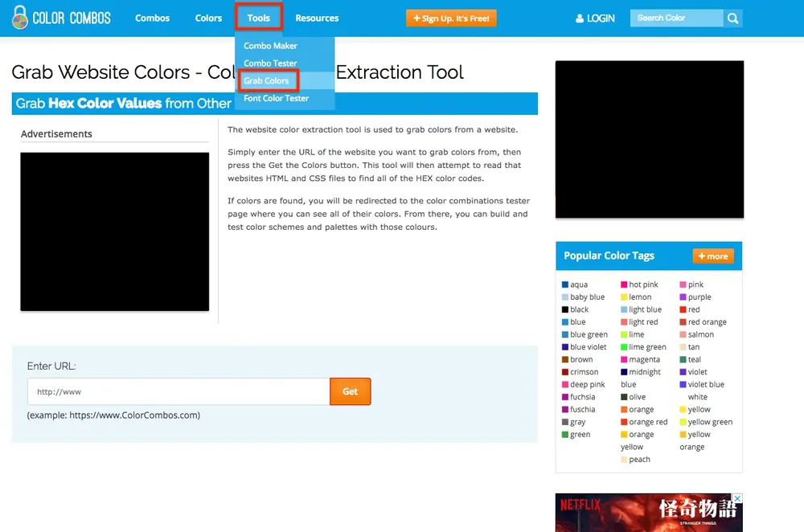804x532 pixels.
Task: Click the aqua color swatch
Action: click(565, 284)
